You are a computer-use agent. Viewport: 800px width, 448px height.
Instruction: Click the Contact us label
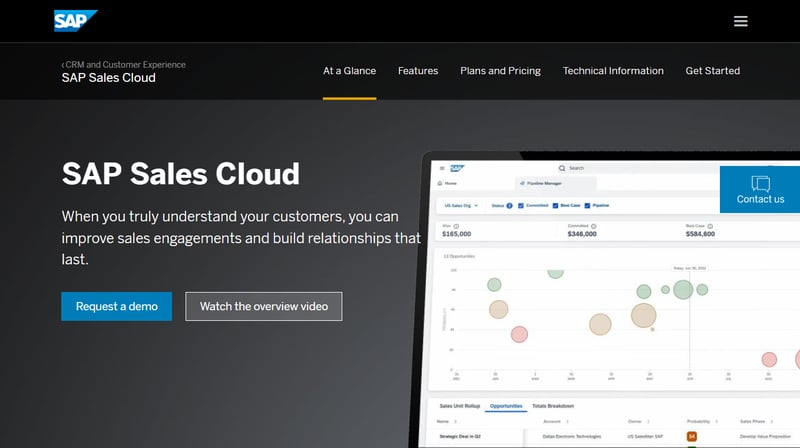point(760,200)
